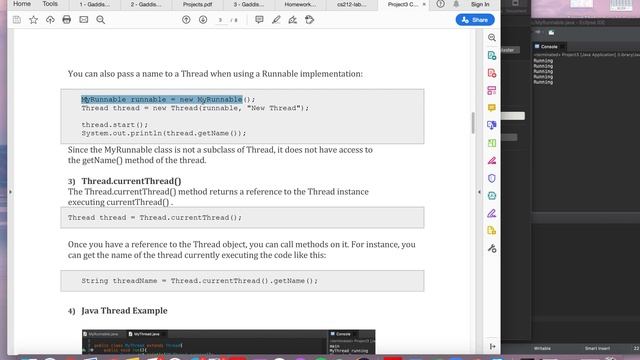Open the Combine Files blue icon in side panel
The width and height of the screenshot is (640, 360).
coord(492,125)
